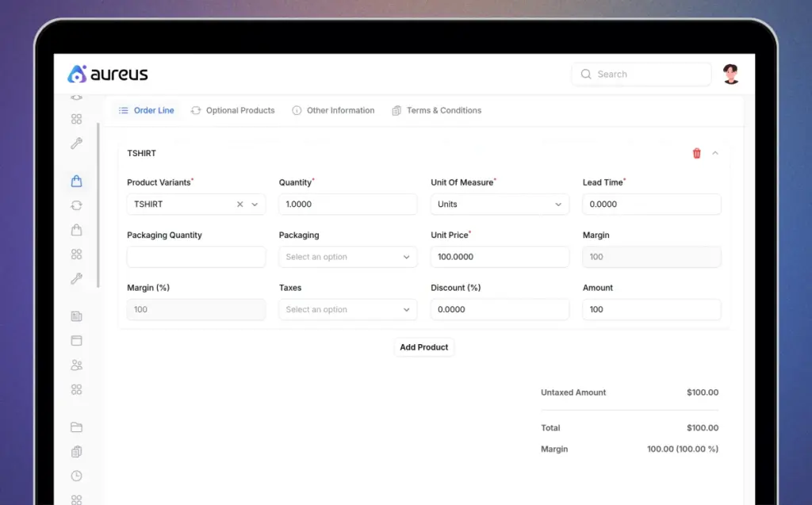Open the Product Variants dropdown arrow
Image resolution: width=812 pixels, height=505 pixels.
pyautogui.click(x=255, y=204)
